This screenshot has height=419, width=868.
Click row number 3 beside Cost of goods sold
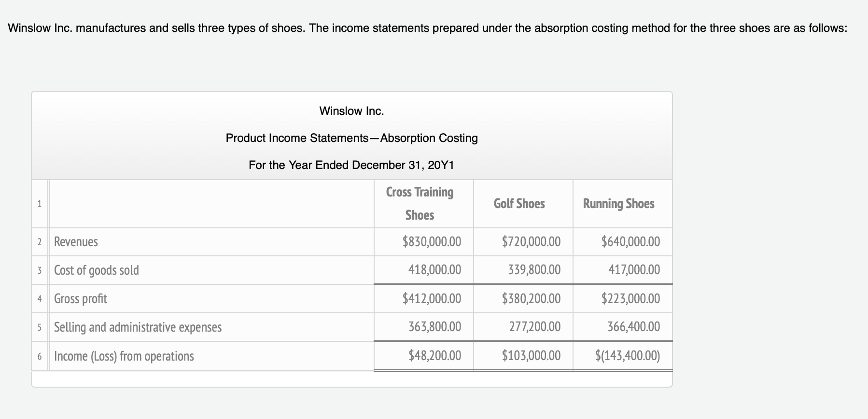pyautogui.click(x=40, y=270)
